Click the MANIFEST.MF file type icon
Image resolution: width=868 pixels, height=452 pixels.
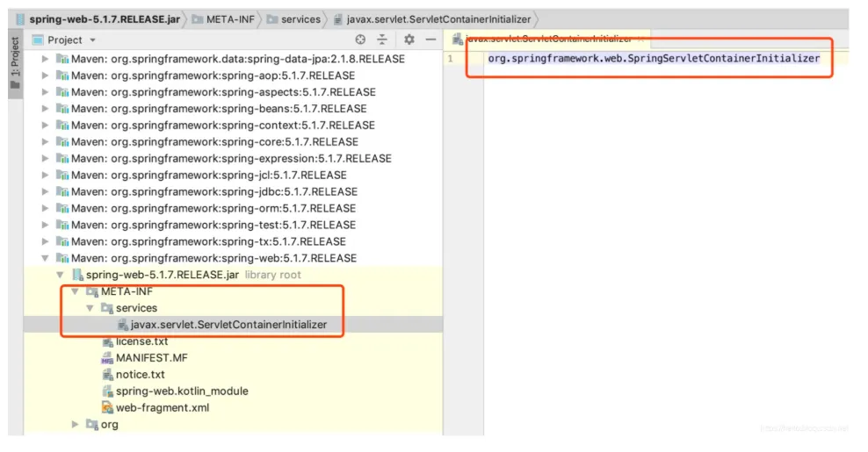[107, 357]
